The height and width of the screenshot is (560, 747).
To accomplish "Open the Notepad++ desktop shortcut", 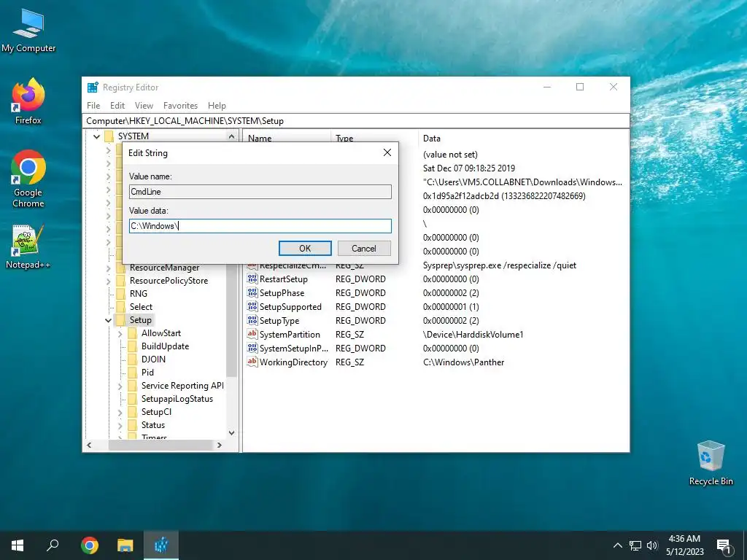I will (x=28, y=246).
